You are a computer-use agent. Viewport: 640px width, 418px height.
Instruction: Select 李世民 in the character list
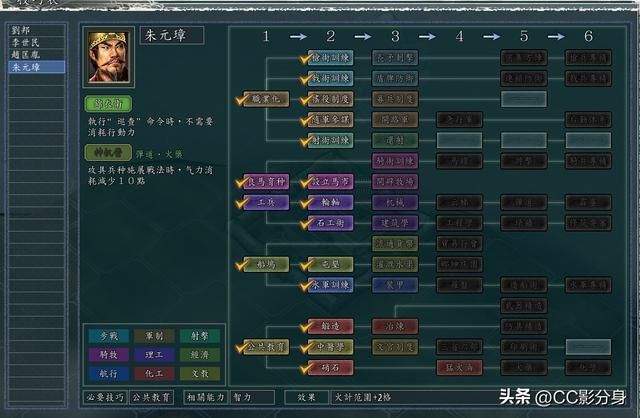point(36,42)
